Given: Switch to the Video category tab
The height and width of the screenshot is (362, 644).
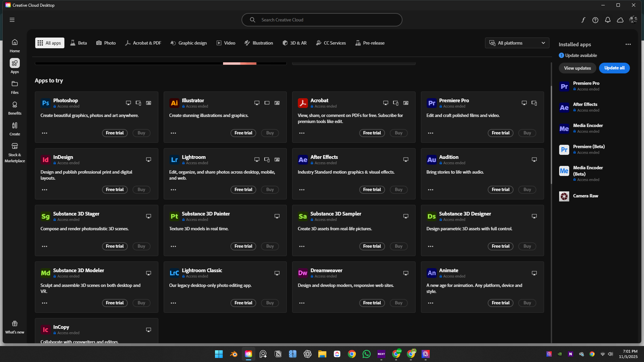Looking at the screenshot, I should tap(226, 43).
